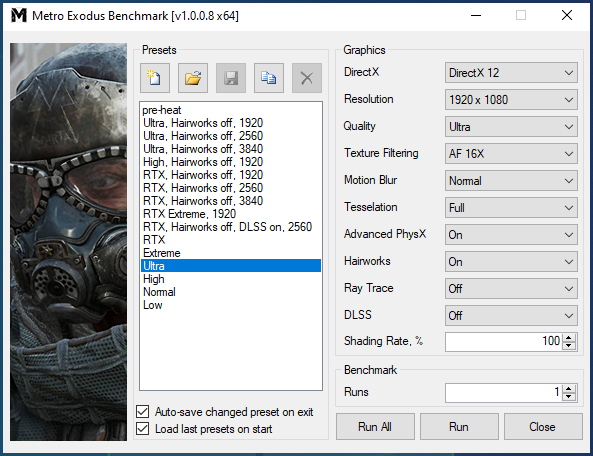Select preset High, Hairworks off, 1920

pos(231,162)
